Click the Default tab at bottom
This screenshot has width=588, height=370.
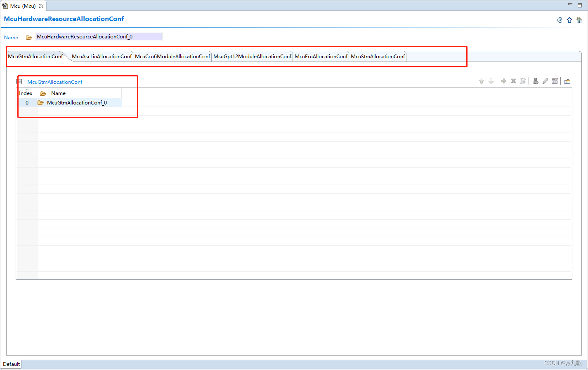11,364
